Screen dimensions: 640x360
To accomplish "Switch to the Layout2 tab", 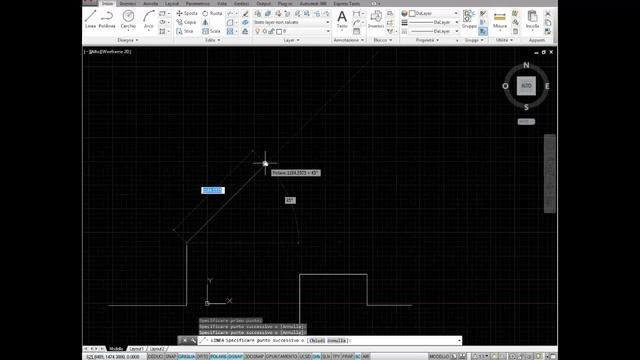I will (157, 349).
